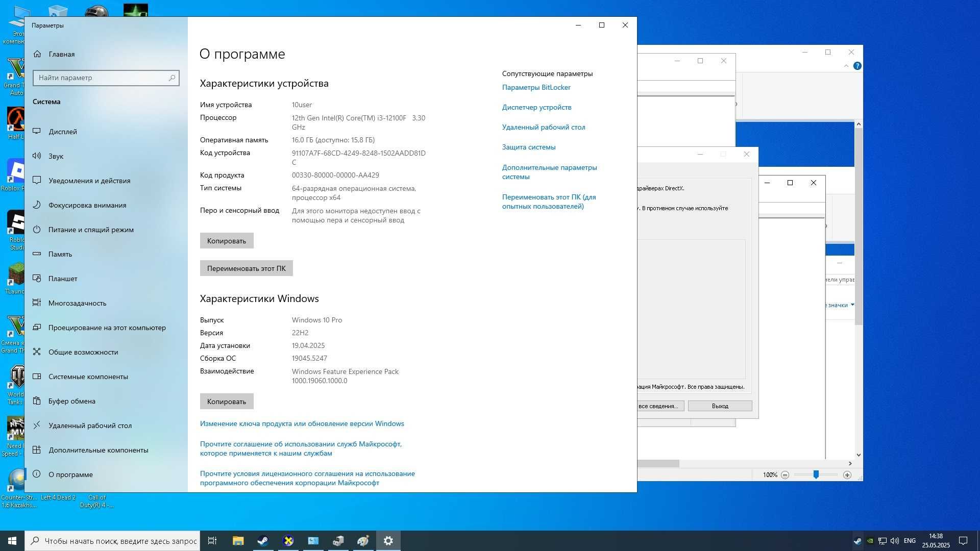Click the zoom slider thumb in background window
Viewport: 980px width, 551px height.
(x=816, y=475)
